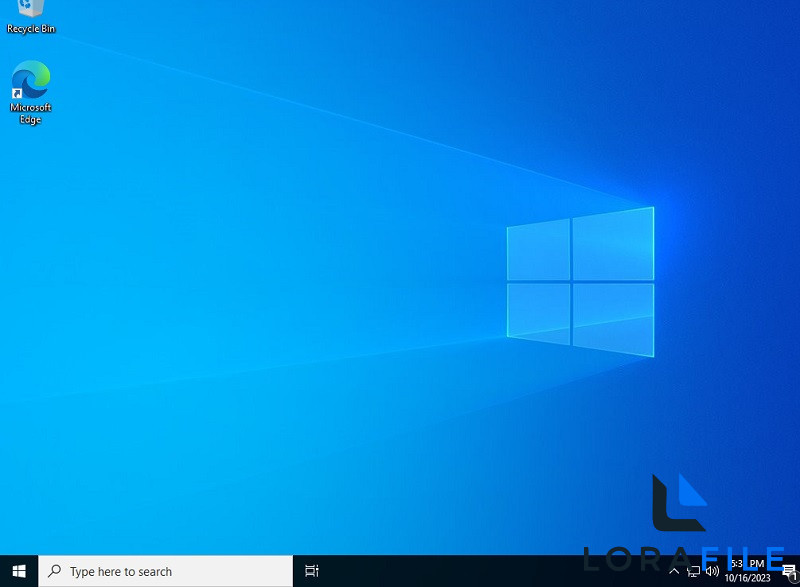Click the taskbar date 10/16/2023
Screen dimensions: 800x587
point(747,578)
